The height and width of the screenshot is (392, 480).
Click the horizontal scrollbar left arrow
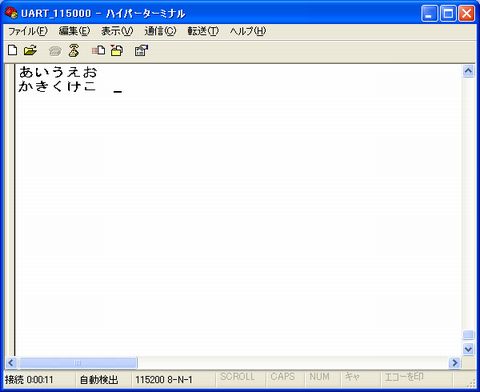coord(11,363)
